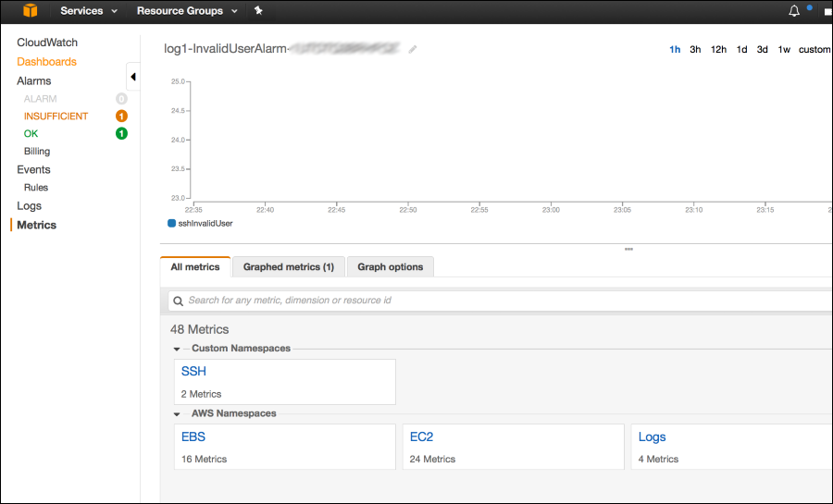833x504 pixels.
Task: Filter alarms by INSUFFICIENT state
Action: click(x=56, y=117)
